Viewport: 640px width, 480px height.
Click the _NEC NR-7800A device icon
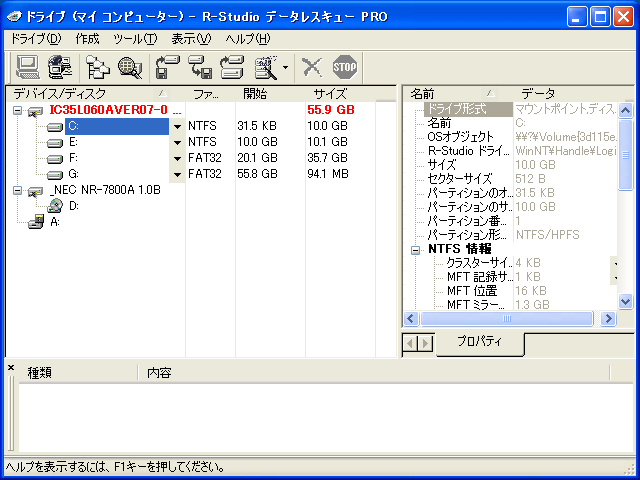click(x=36, y=191)
